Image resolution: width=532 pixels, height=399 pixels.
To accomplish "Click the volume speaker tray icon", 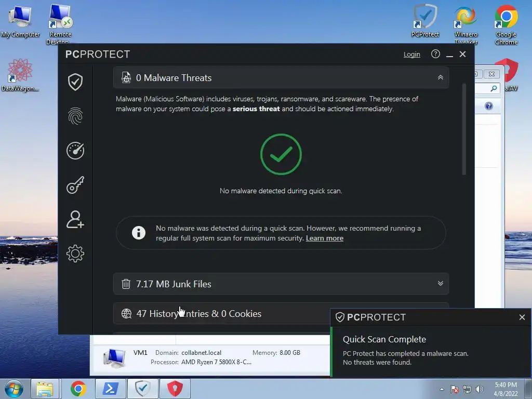I will [x=479, y=389].
